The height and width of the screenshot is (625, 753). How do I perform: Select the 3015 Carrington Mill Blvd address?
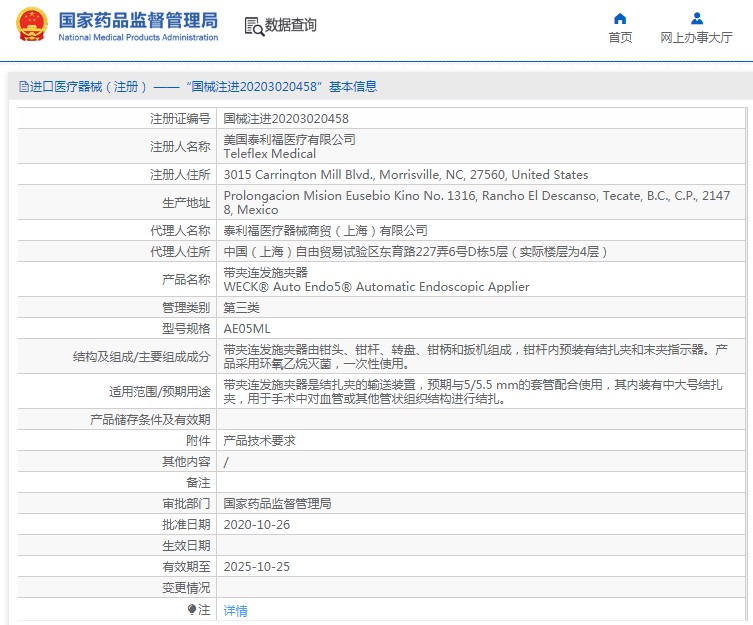[406, 175]
